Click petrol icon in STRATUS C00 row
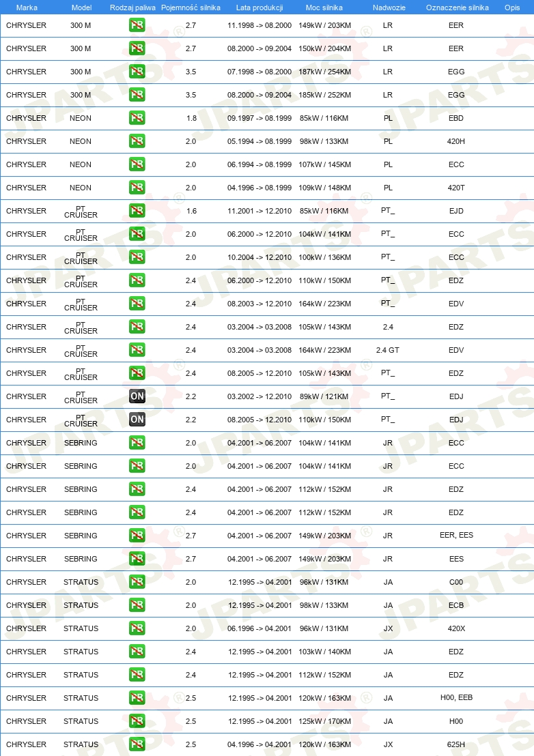 [137, 581]
